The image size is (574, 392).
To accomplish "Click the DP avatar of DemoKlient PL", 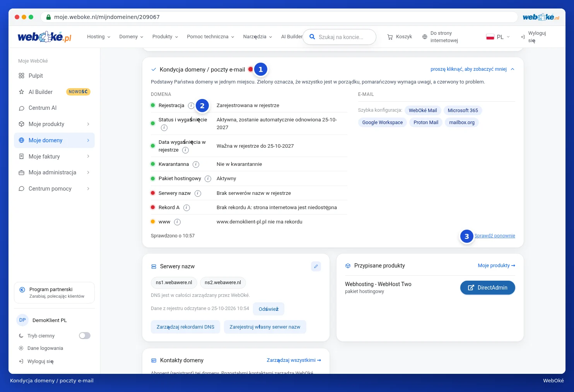I will tap(22, 320).
